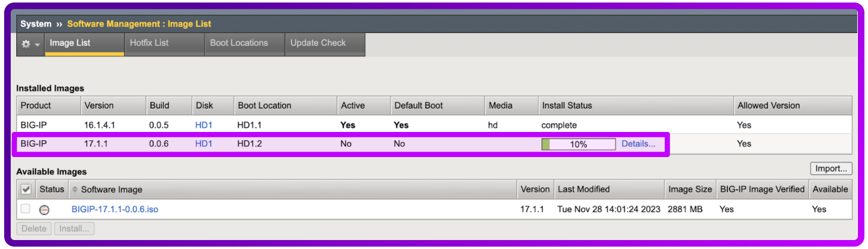Check the BIGIP-17.1.1-0.0.6.iso row checkbox
This screenshot has height=249, width=868.
tap(26, 209)
